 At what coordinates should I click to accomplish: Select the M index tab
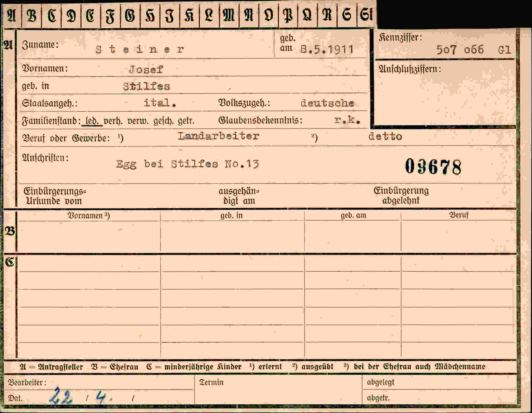[x=229, y=16]
